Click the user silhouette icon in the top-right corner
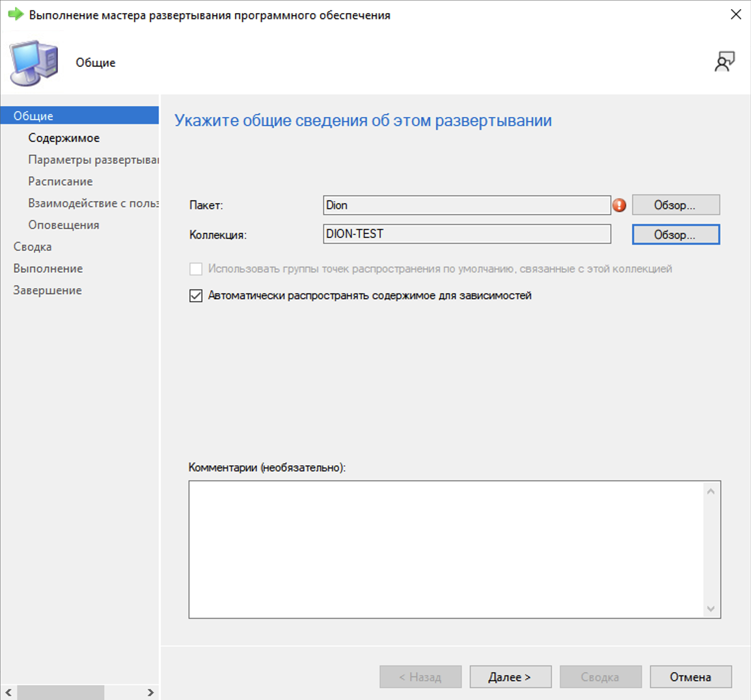This screenshot has height=700, width=751. tap(724, 62)
